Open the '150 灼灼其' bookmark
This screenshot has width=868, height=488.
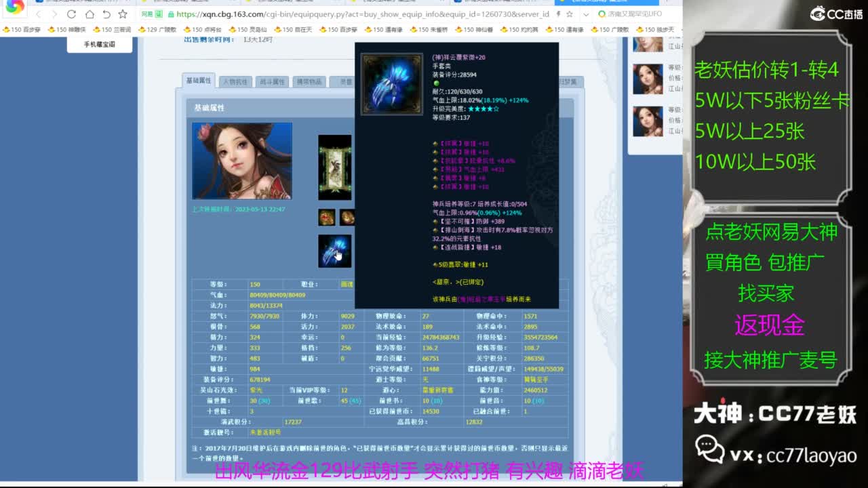[x=519, y=30]
